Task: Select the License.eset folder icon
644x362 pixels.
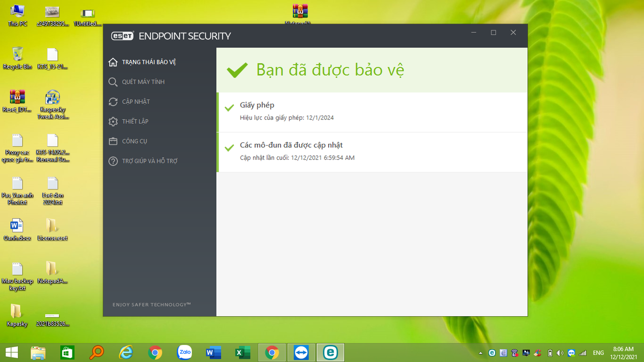Action: tap(52, 230)
